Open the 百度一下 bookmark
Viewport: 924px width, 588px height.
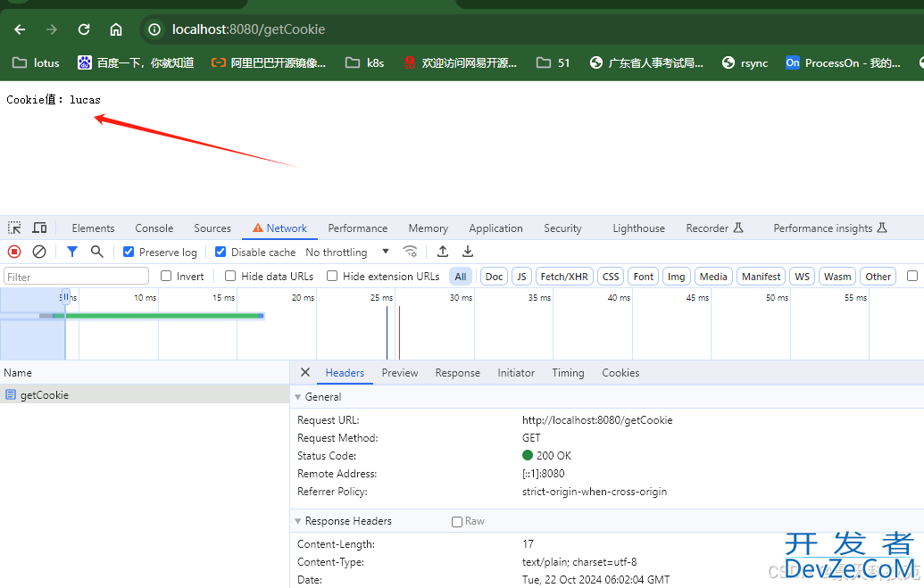click(136, 63)
